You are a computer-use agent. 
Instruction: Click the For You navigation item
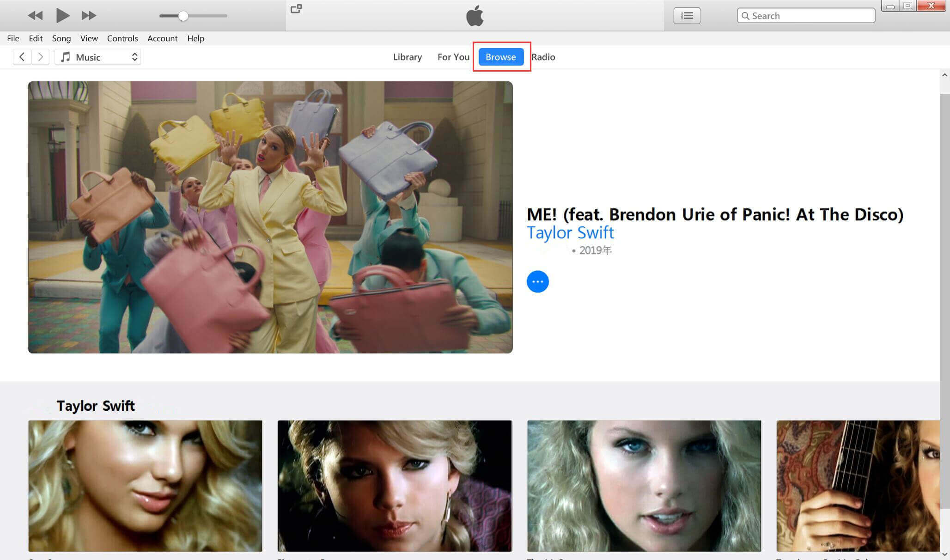point(453,57)
